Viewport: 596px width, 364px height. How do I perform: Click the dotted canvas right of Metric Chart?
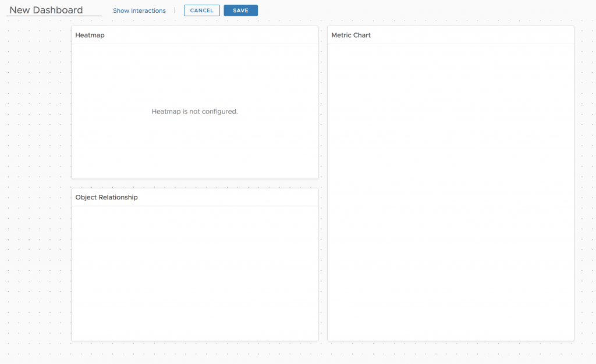[584, 174]
